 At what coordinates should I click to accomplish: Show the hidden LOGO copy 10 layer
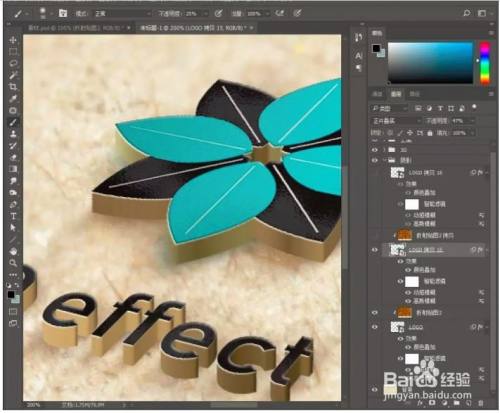click(375, 173)
